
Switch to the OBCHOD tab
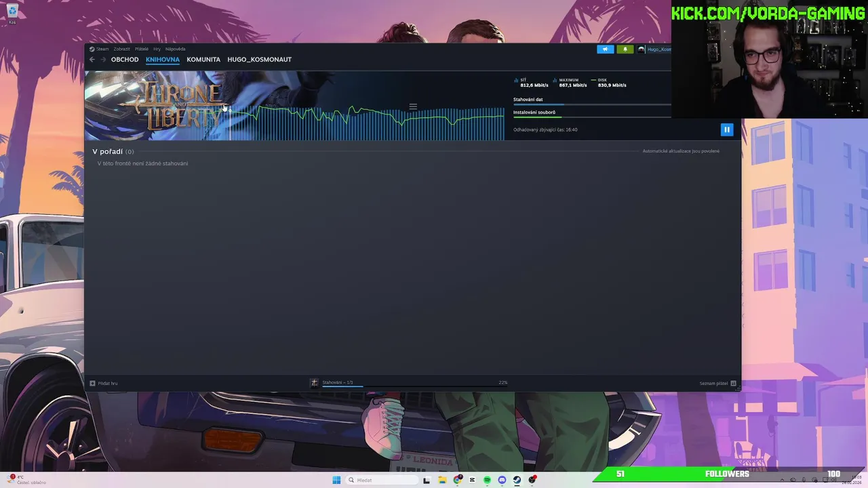click(x=125, y=60)
